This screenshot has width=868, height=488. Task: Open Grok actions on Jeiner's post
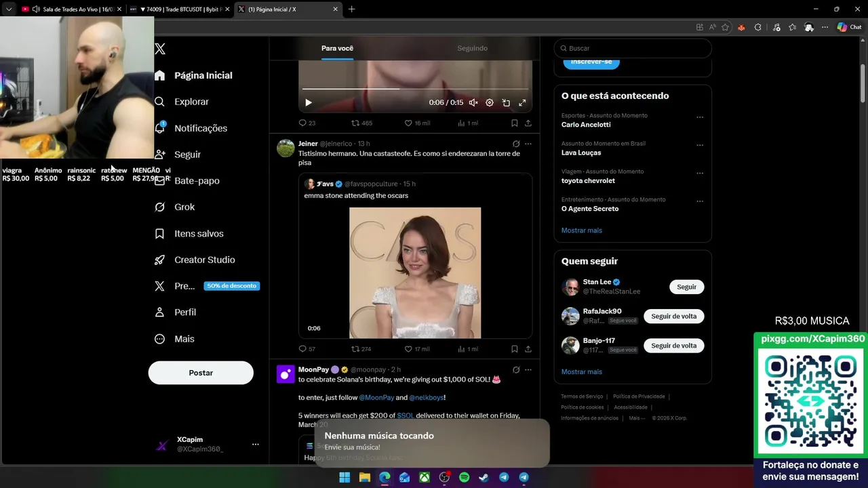(x=516, y=144)
